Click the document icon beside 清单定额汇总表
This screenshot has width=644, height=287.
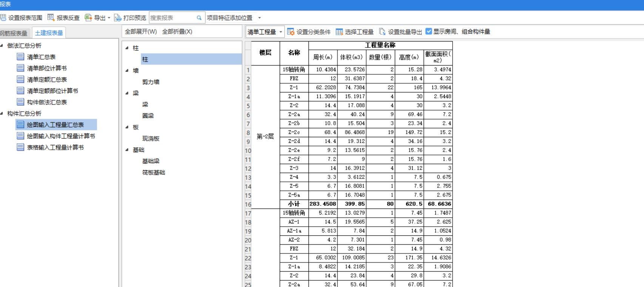tap(20, 79)
